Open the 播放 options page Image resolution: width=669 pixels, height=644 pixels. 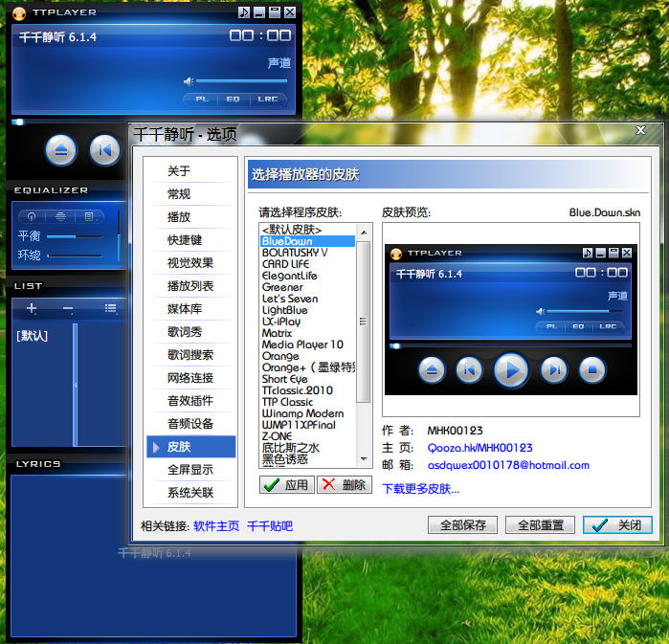(x=191, y=217)
